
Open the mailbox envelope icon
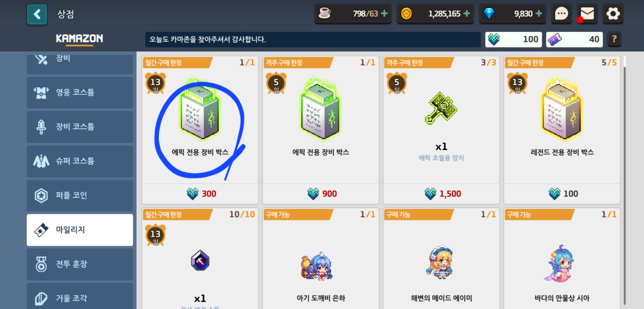(587, 14)
